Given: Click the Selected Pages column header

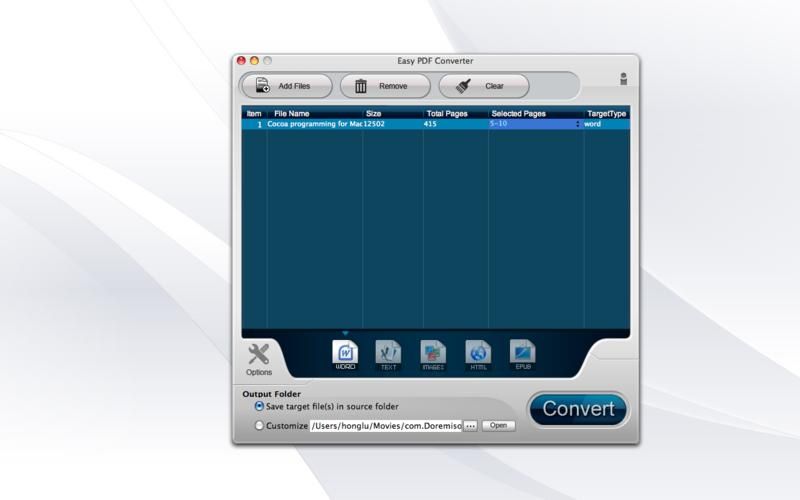Looking at the screenshot, I should coord(536,114).
